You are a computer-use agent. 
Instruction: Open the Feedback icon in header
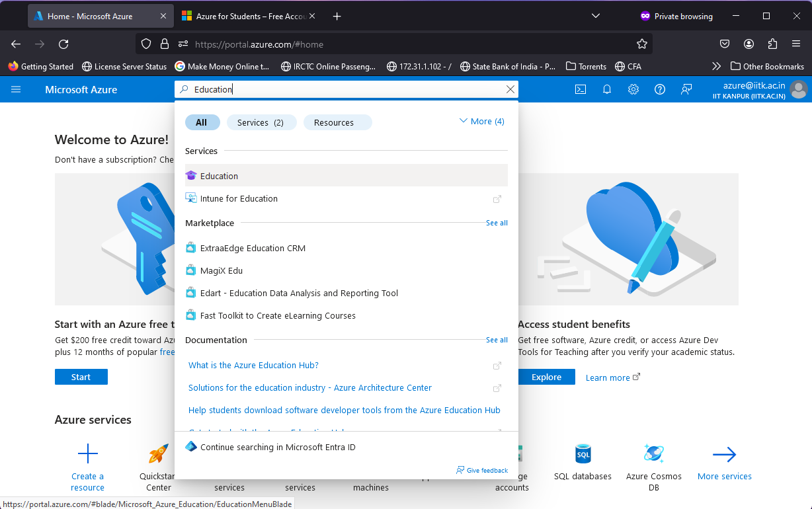click(x=686, y=89)
